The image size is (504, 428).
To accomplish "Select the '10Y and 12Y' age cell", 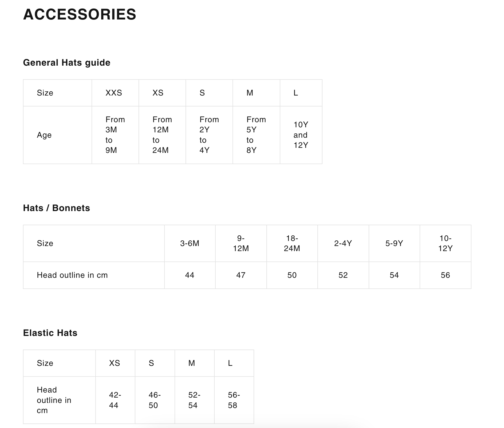I will pyautogui.click(x=301, y=135).
